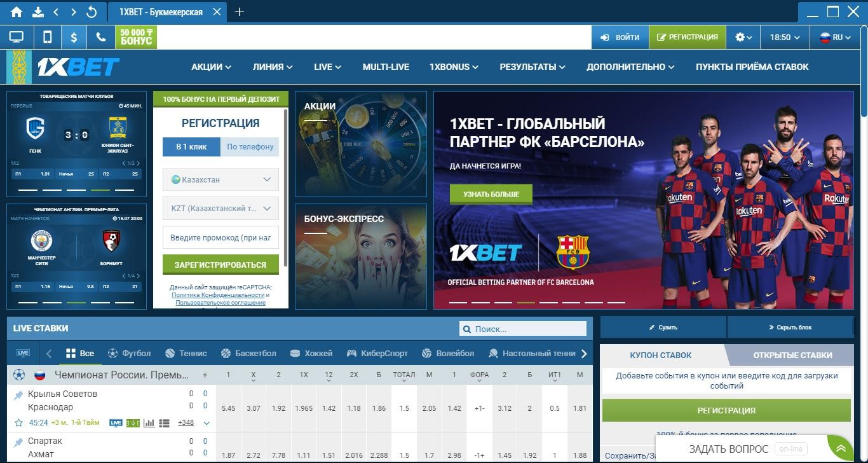Image resolution: width=868 pixels, height=463 pixels.
Task: Expand the Дополнительно menu
Action: pyautogui.click(x=630, y=67)
